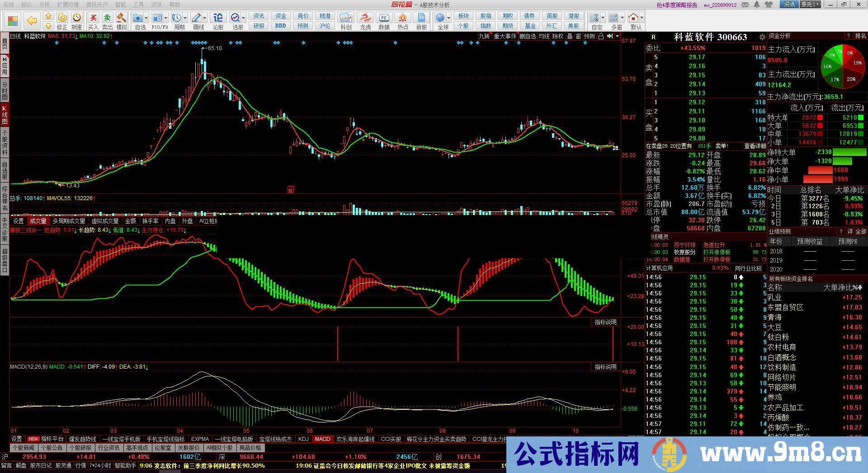Expand the 周期 period dropdown arrow
This screenshot has height=473, width=868.
pyautogui.click(x=185, y=18)
